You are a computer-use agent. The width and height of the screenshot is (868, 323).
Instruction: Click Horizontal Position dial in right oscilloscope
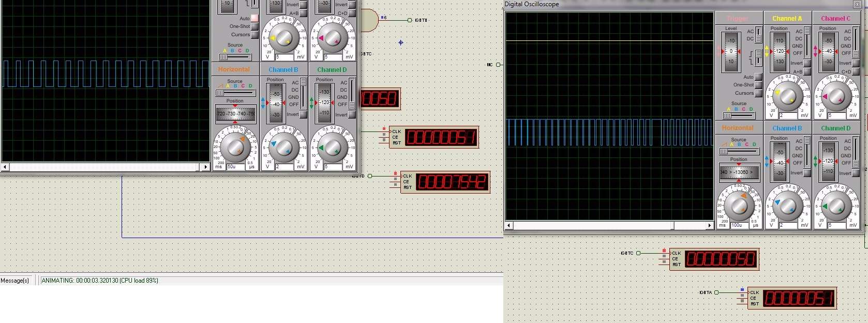[739, 172]
